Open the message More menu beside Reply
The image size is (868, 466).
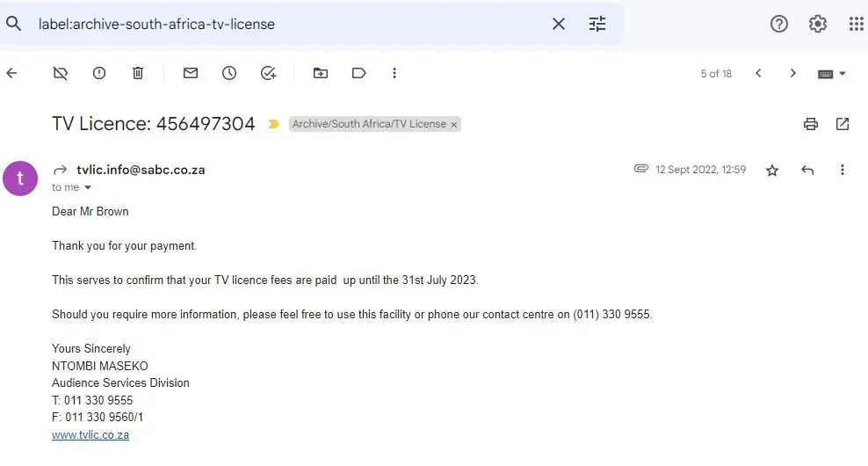pyautogui.click(x=843, y=170)
